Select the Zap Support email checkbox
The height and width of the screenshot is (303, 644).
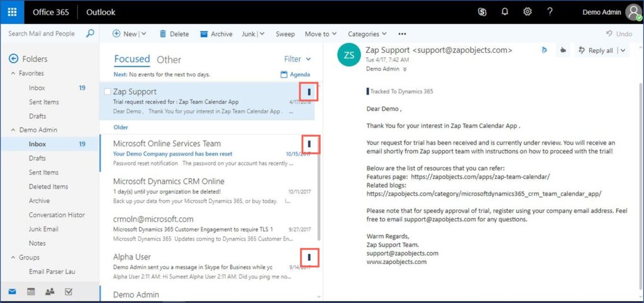108,92
